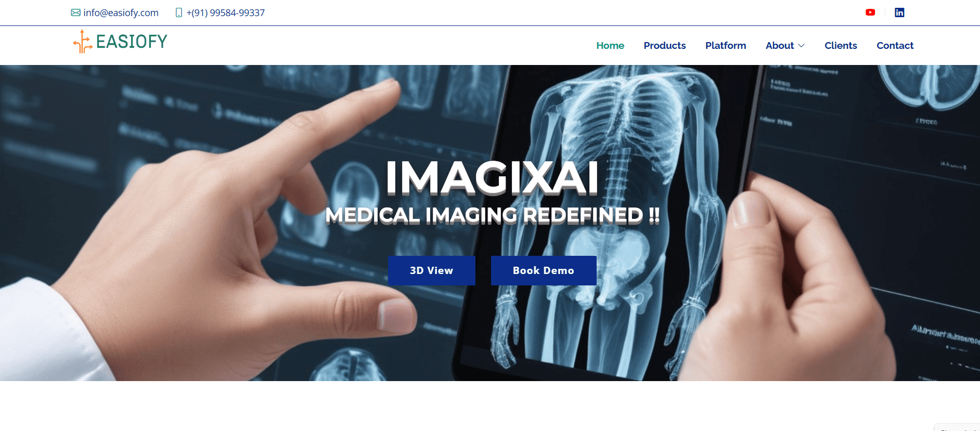Click the orange Easiofy logo symbol

[x=83, y=42]
